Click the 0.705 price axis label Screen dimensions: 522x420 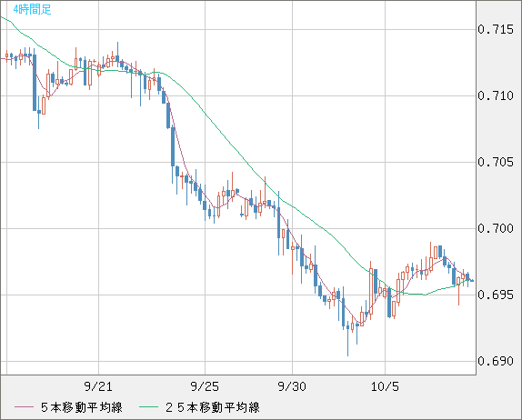(496, 162)
